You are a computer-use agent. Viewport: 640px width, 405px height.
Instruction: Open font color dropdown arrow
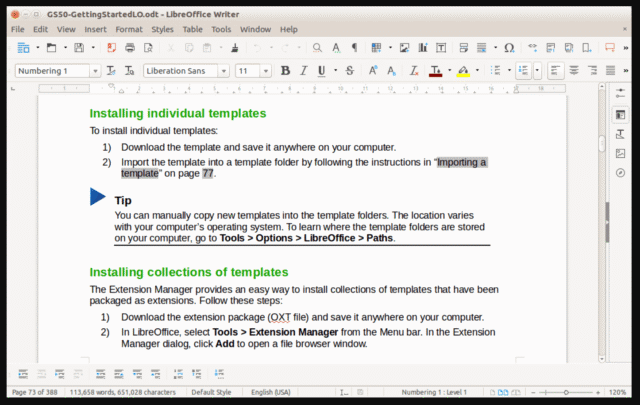coord(450,71)
